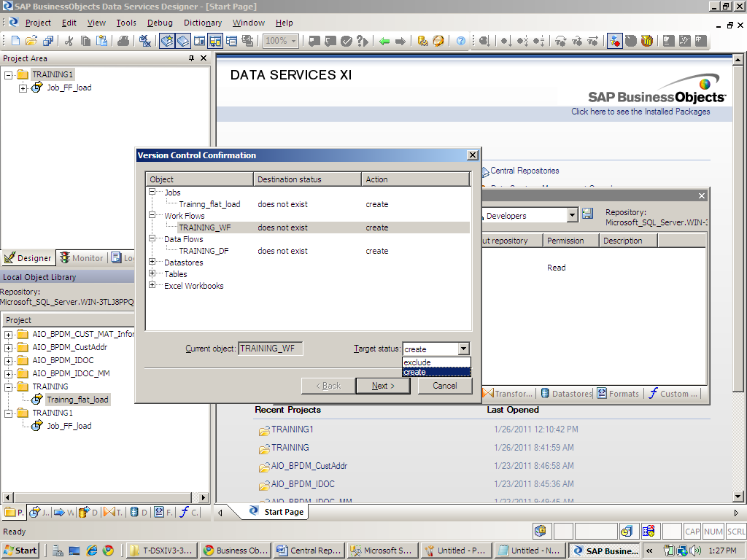Expand the Tables node in dialog
This screenshot has width=747, height=560.
(x=152, y=273)
